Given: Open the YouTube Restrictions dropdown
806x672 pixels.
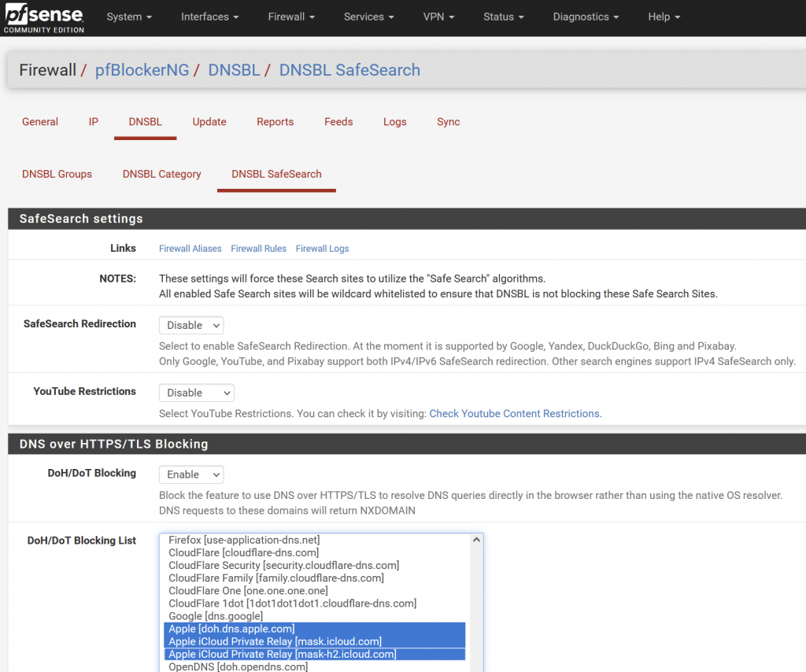Looking at the screenshot, I should [196, 393].
